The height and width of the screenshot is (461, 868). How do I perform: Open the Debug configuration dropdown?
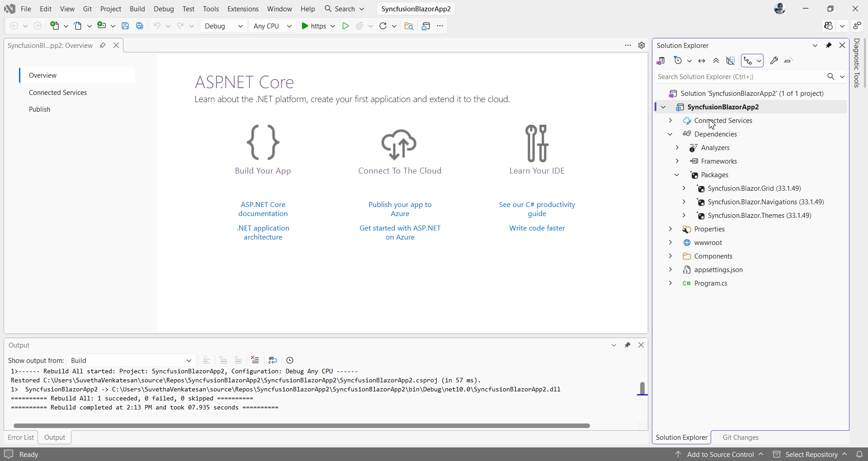pos(224,26)
